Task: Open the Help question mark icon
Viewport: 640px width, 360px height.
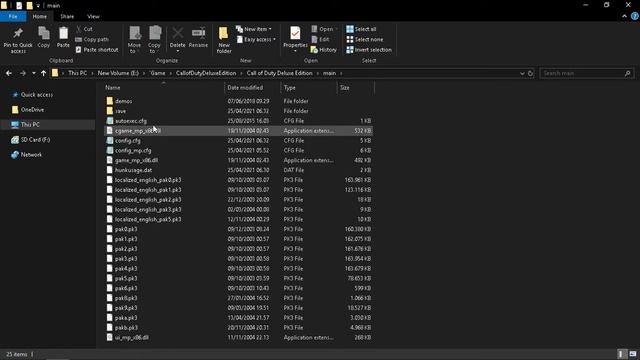Action: [x=635, y=16]
